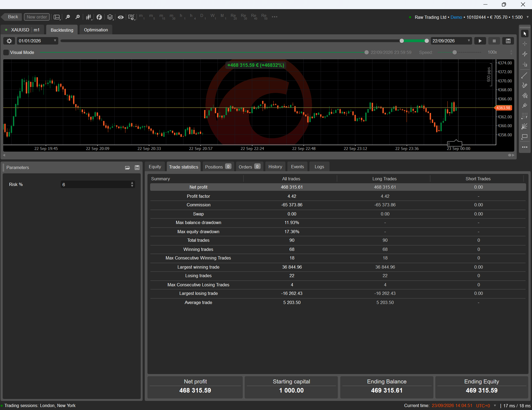Click the save backtest report icon
The image size is (532, 410).
tap(508, 41)
